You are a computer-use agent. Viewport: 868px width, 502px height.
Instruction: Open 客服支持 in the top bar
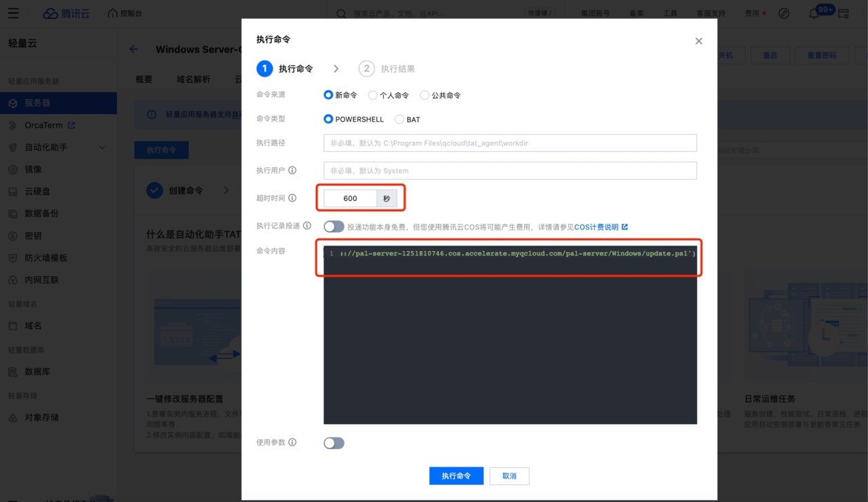(x=710, y=14)
